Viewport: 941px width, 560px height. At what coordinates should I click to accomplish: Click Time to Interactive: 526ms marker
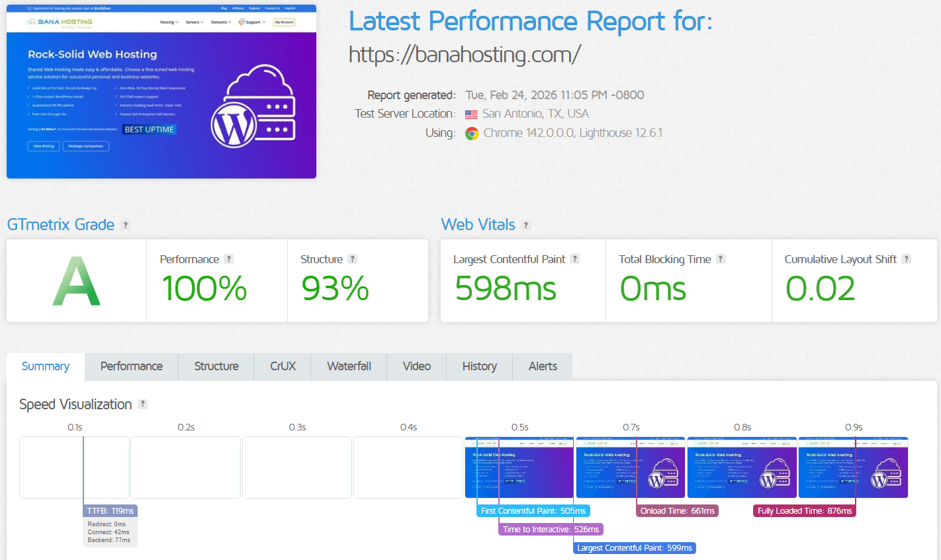(x=551, y=530)
